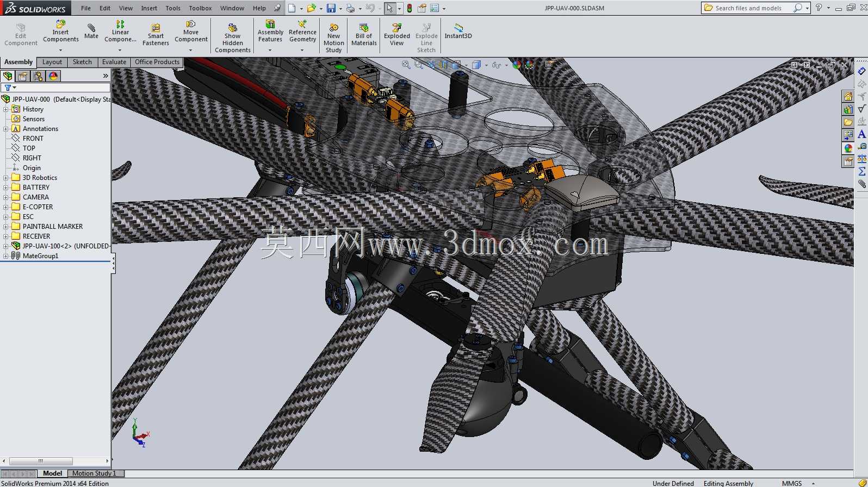
Task: Open Appearances, Scenes, and Decals tab
Action: click(848, 148)
